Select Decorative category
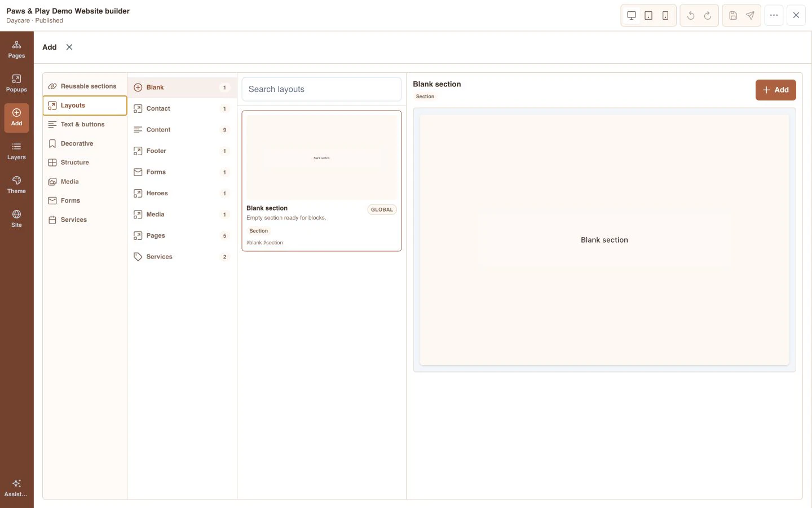812x508 pixels. (85, 143)
